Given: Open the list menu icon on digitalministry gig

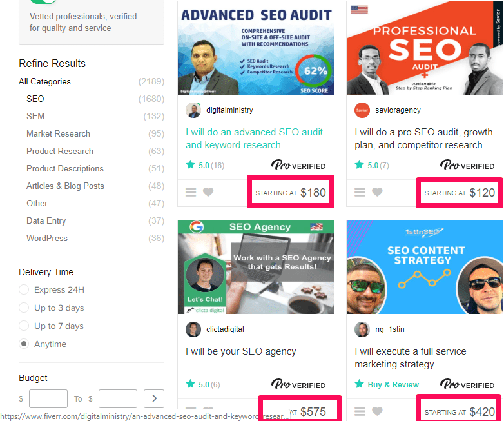Looking at the screenshot, I should (191, 192).
